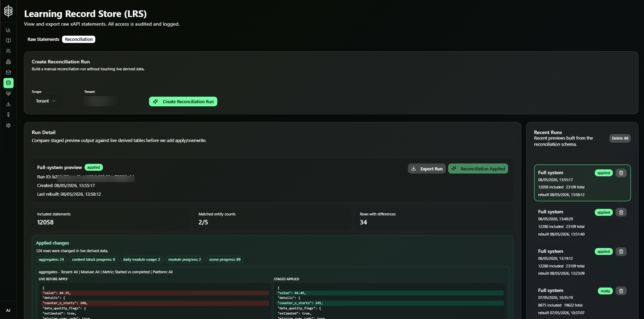Click the Delete All button

pyautogui.click(x=620, y=138)
